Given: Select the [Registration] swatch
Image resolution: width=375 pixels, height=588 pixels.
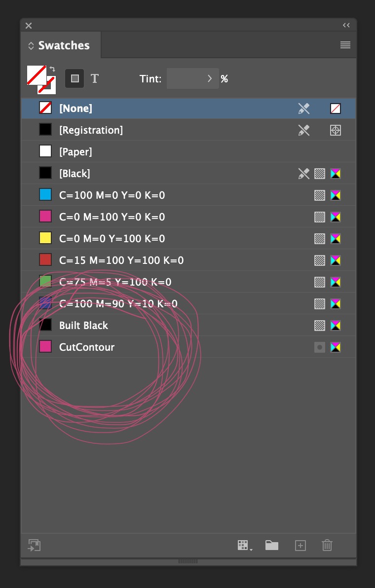Looking at the screenshot, I should click(91, 130).
